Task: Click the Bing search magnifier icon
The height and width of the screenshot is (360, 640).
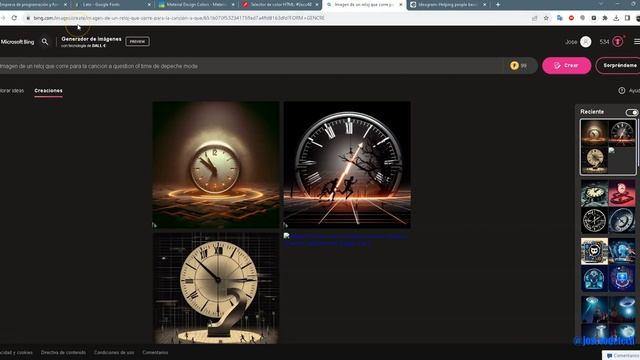Action: point(45,42)
